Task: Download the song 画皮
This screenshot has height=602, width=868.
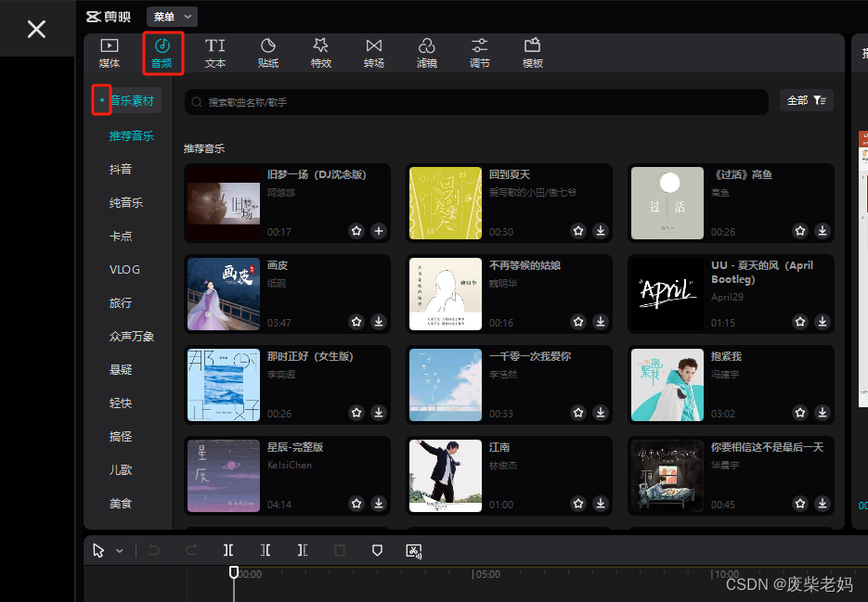Action: 379,322
